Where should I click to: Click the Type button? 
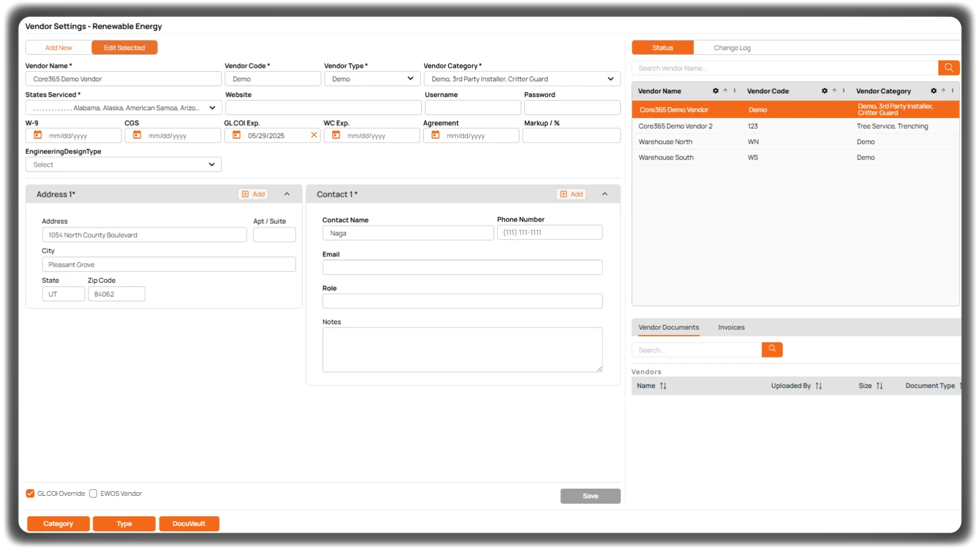tap(124, 524)
